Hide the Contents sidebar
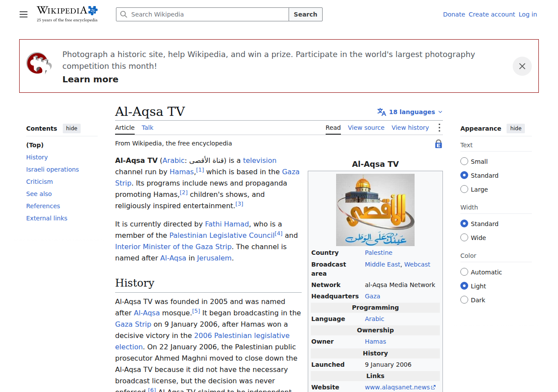The height and width of the screenshot is (392, 558). coord(71,128)
